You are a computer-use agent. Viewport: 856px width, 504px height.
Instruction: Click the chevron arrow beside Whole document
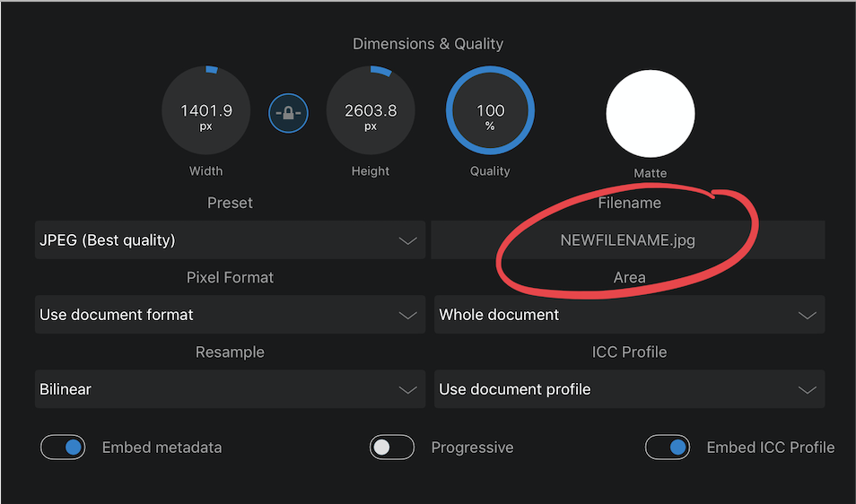click(807, 316)
